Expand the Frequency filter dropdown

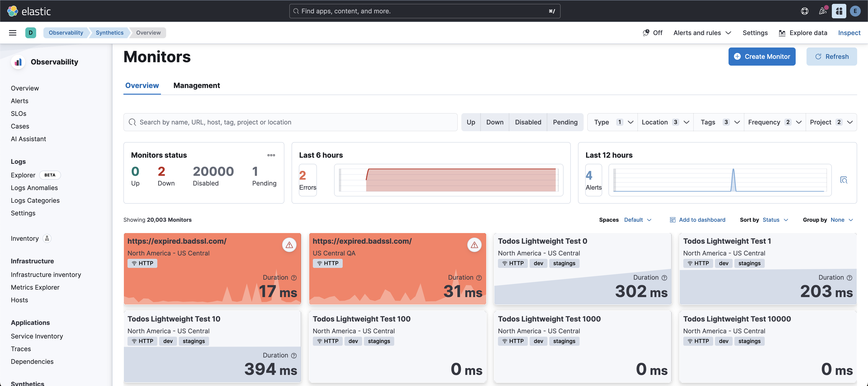point(775,122)
